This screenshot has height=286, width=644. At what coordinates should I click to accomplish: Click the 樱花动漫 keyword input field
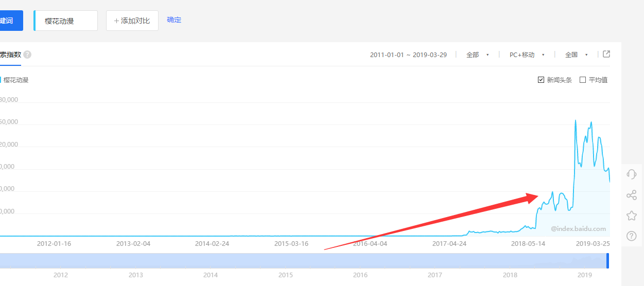point(66,21)
